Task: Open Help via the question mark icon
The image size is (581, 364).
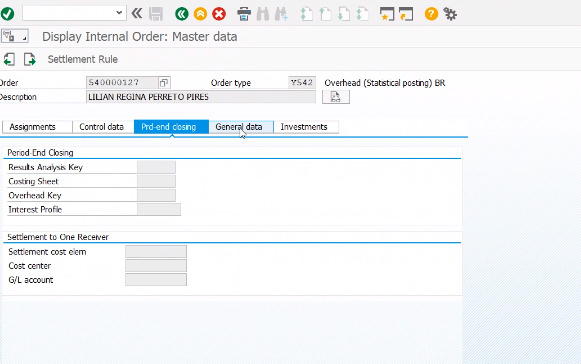Action: click(x=431, y=14)
